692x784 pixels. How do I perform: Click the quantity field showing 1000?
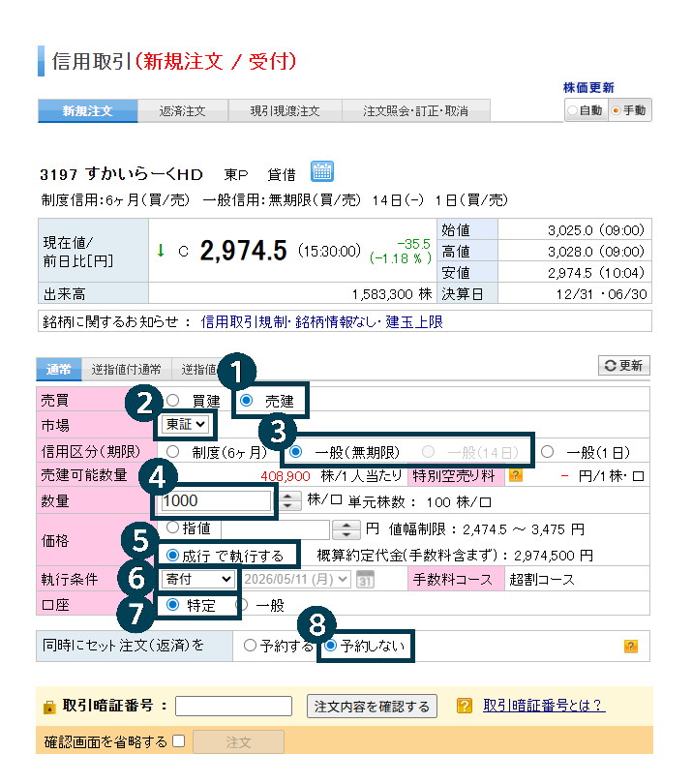(x=215, y=500)
